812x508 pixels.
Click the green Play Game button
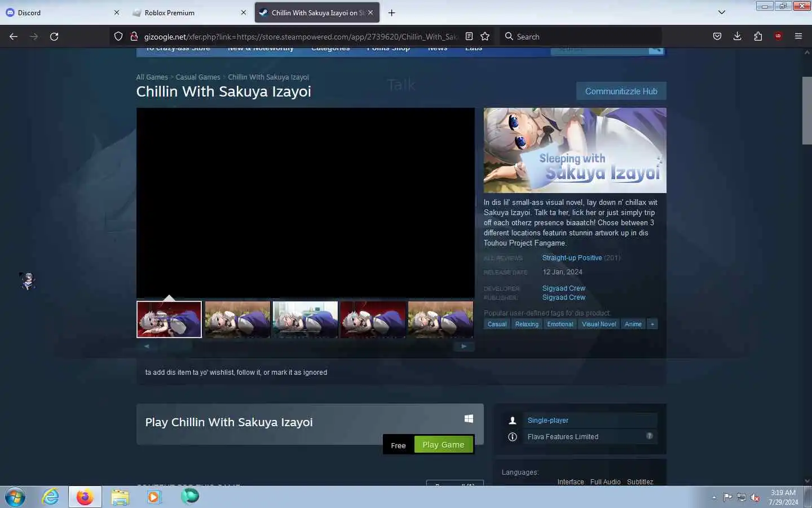(443, 445)
